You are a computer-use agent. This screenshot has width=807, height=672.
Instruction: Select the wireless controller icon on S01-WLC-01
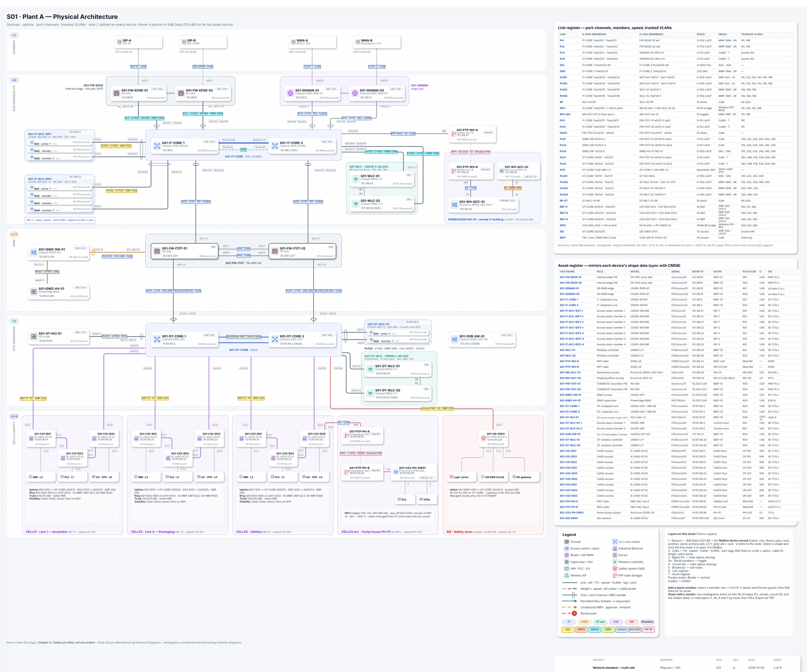point(355,179)
